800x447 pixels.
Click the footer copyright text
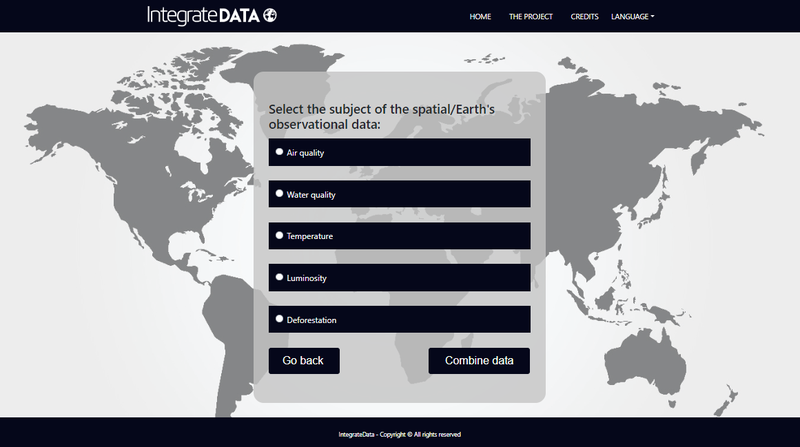[400, 434]
